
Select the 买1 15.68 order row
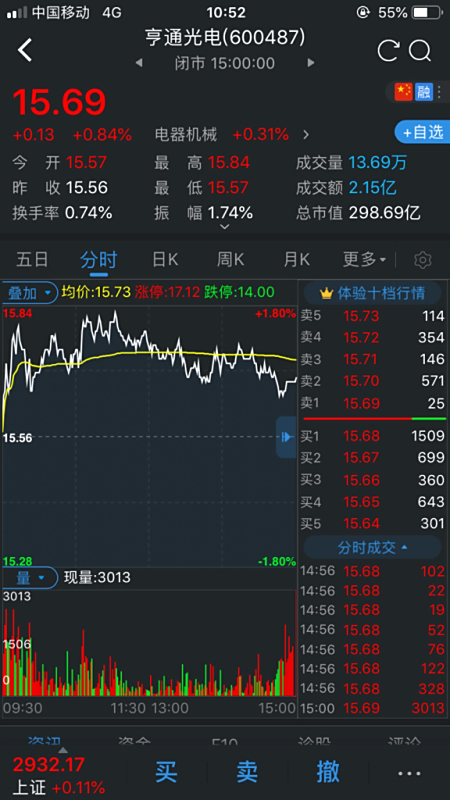(372, 436)
